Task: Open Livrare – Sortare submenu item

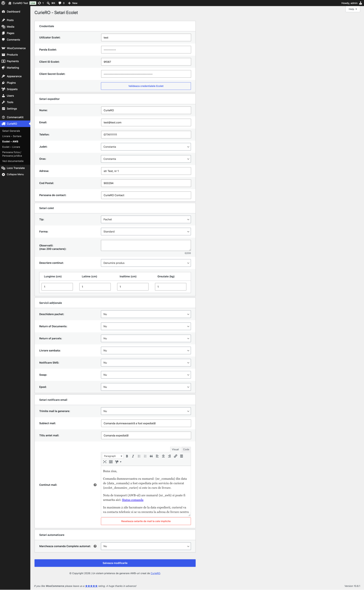Action: click(x=12, y=136)
